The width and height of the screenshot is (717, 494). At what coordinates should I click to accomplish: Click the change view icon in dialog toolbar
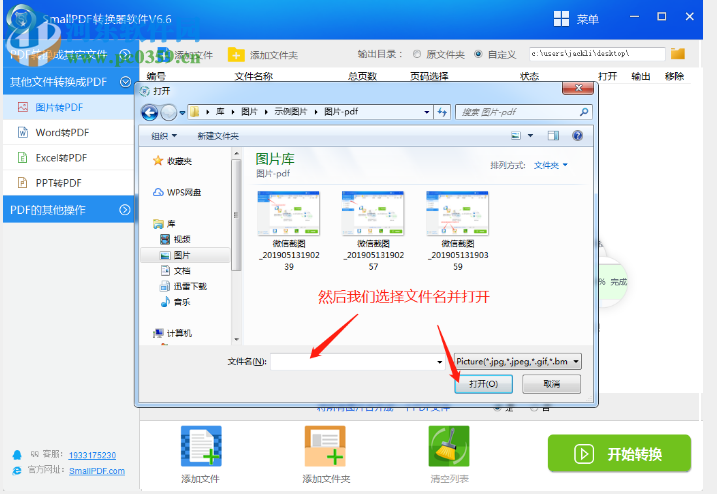pos(516,135)
